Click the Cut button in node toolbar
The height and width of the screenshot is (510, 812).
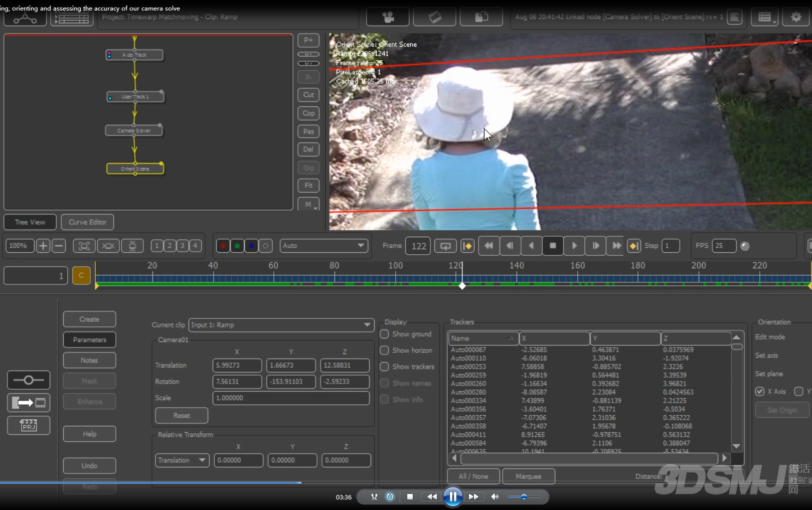[x=308, y=95]
